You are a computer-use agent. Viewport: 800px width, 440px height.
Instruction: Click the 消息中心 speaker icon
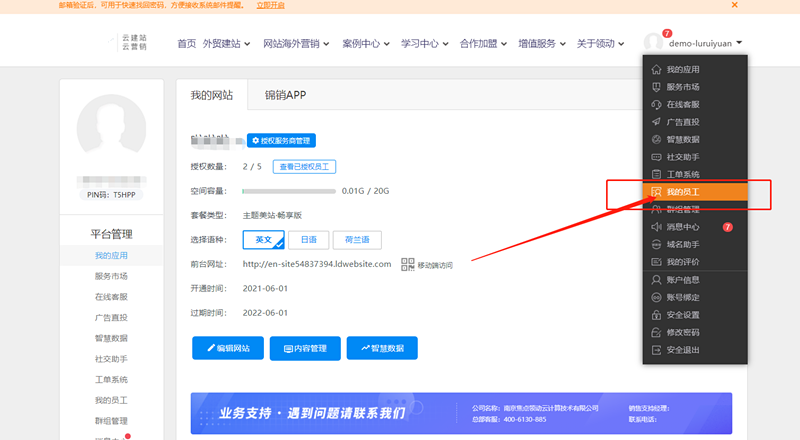pyautogui.click(x=656, y=227)
